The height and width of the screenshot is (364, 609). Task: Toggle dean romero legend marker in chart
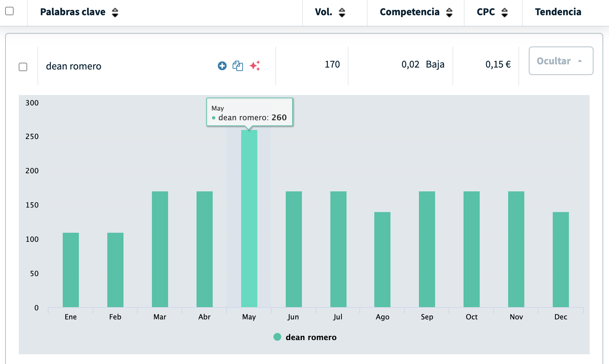pyautogui.click(x=277, y=337)
